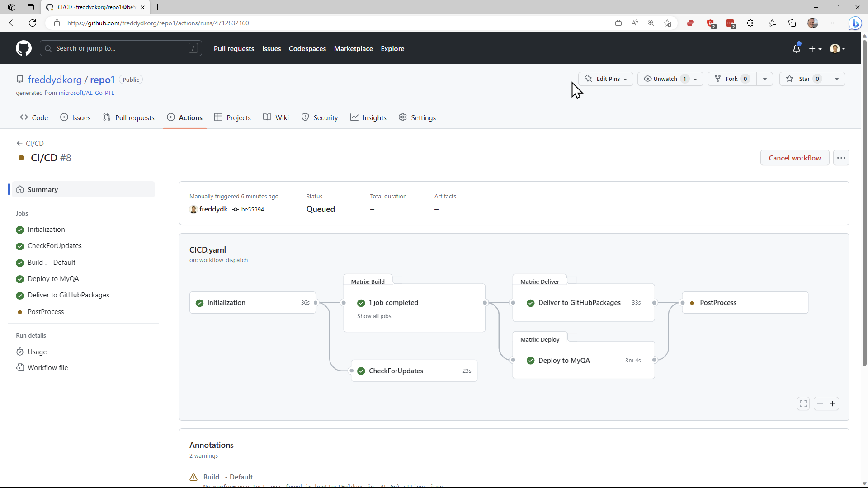Zoom in on the workflow diagram
The image size is (868, 488).
point(832,404)
